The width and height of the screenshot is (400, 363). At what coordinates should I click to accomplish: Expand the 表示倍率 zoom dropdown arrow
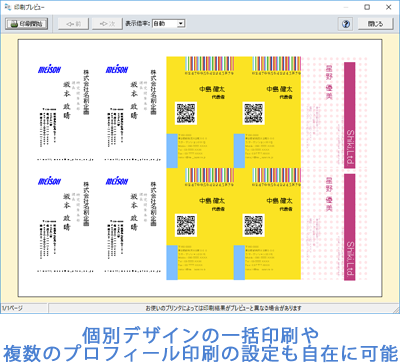tap(181, 24)
